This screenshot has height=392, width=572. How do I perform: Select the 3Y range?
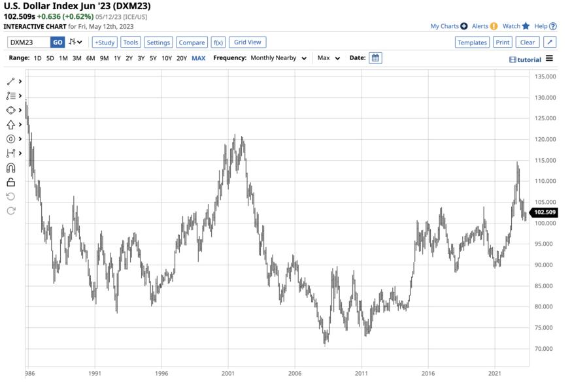point(141,58)
